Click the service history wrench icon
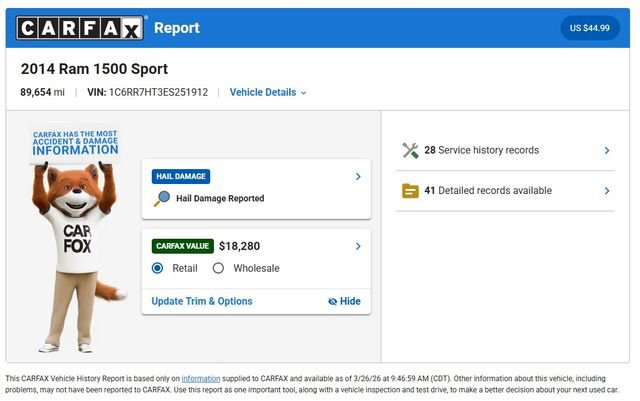The height and width of the screenshot is (401, 640). pyautogui.click(x=410, y=150)
